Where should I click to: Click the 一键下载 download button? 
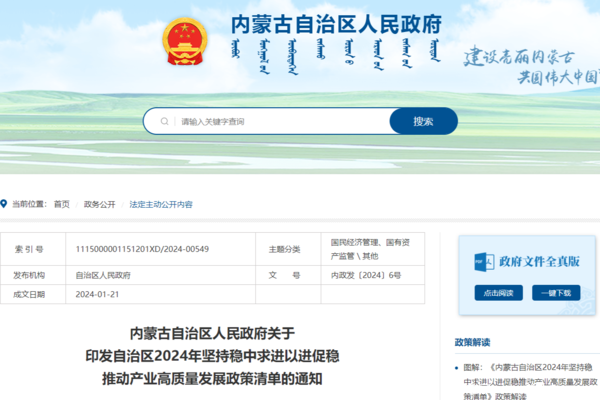pyautogui.click(x=557, y=293)
